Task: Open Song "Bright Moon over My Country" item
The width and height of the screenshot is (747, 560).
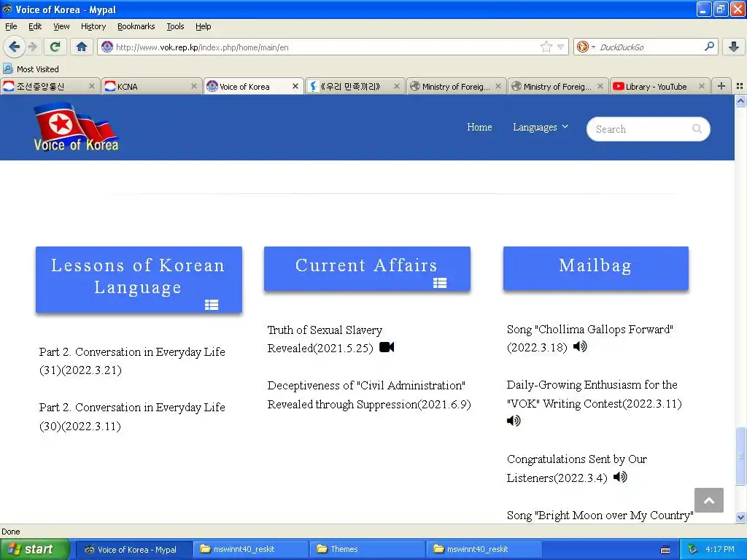Action: click(x=600, y=516)
